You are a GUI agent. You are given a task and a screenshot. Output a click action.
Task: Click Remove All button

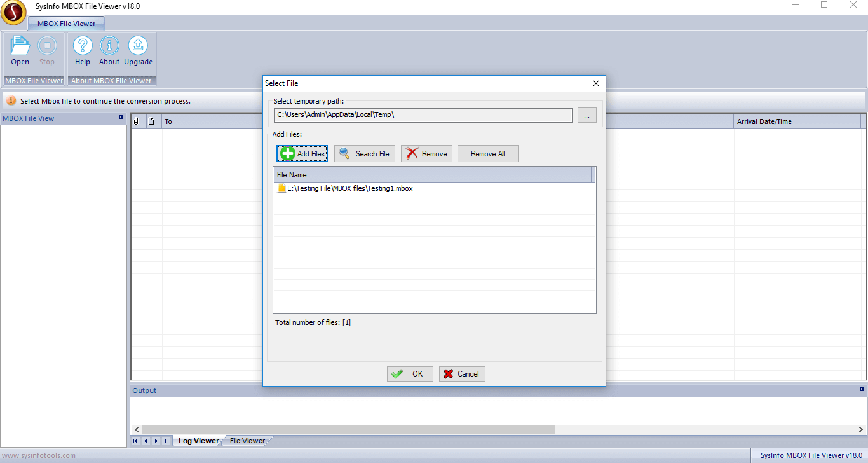(x=488, y=153)
